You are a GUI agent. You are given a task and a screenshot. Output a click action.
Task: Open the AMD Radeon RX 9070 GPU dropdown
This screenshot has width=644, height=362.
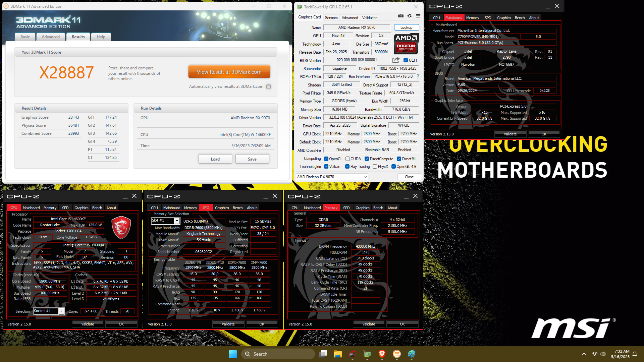pyautogui.click(x=332, y=177)
